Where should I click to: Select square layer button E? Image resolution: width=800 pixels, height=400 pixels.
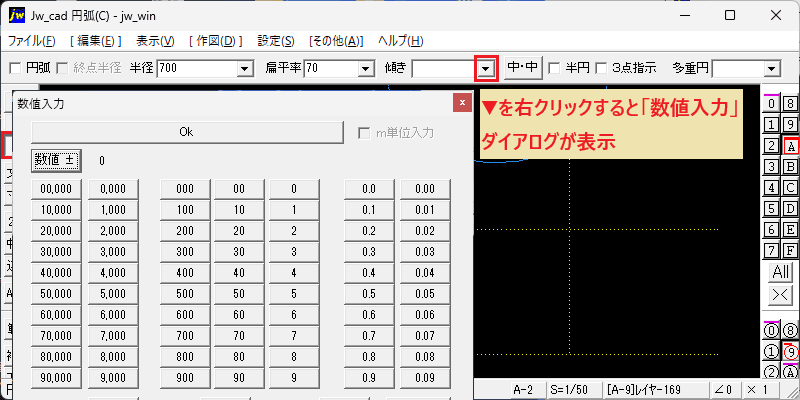click(790, 230)
